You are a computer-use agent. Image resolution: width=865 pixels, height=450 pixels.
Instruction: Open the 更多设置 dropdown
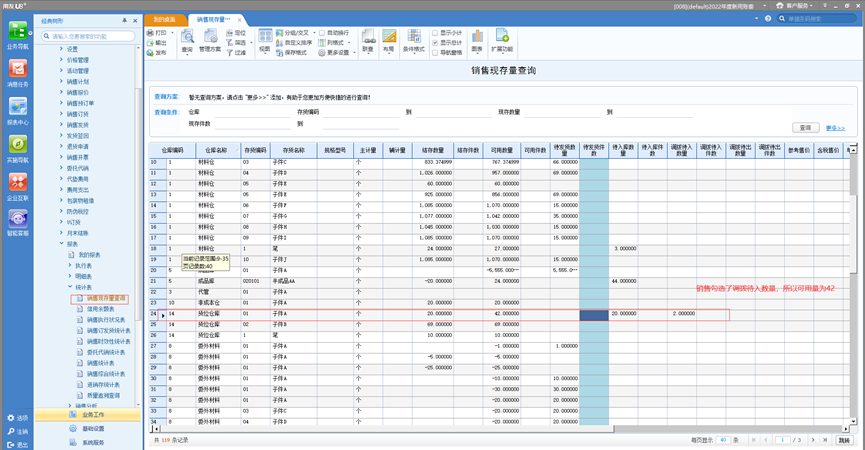tap(354, 53)
